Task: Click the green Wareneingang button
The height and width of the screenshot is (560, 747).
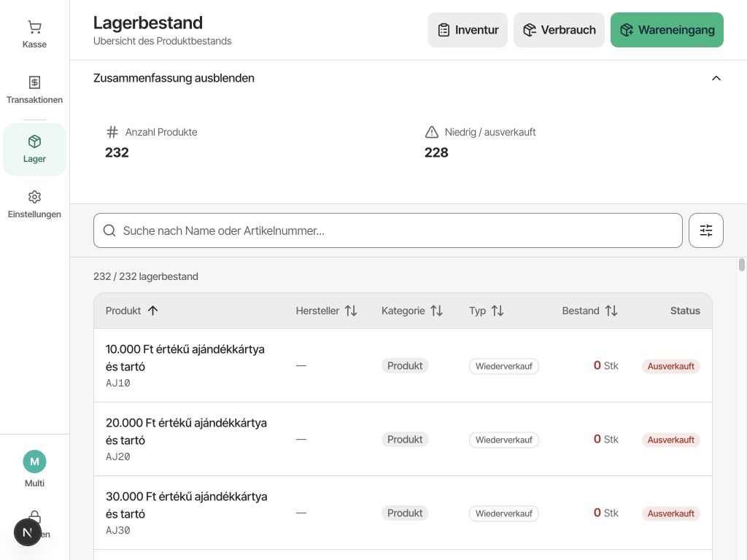Action: 667,30
